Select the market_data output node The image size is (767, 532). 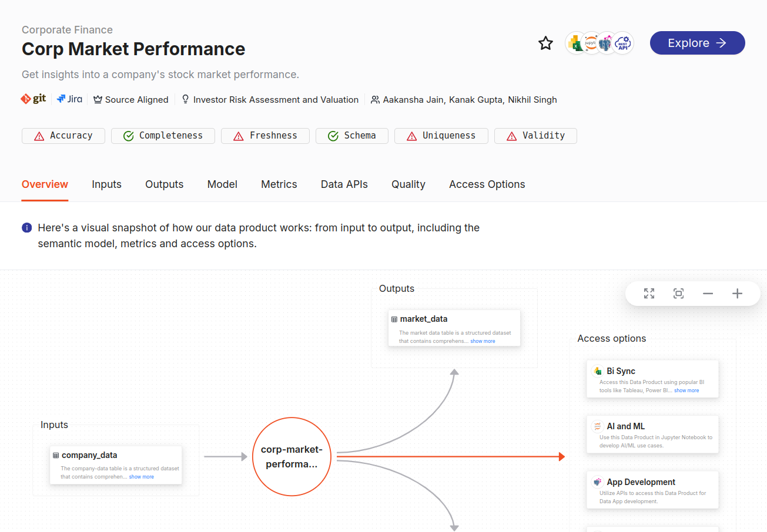point(454,328)
